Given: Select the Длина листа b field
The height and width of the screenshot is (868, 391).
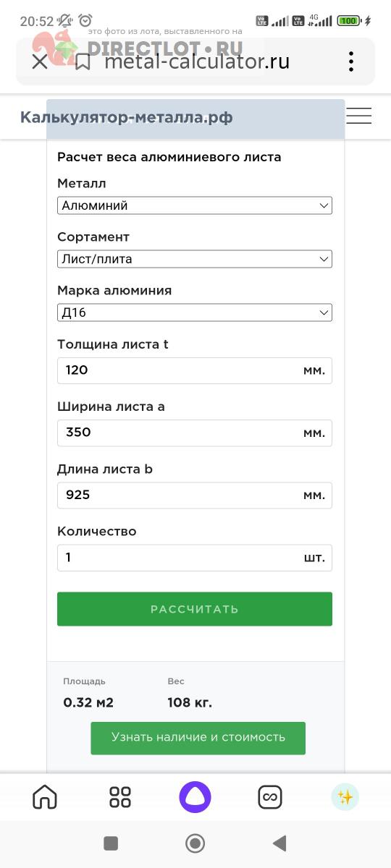Looking at the screenshot, I should tap(195, 495).
